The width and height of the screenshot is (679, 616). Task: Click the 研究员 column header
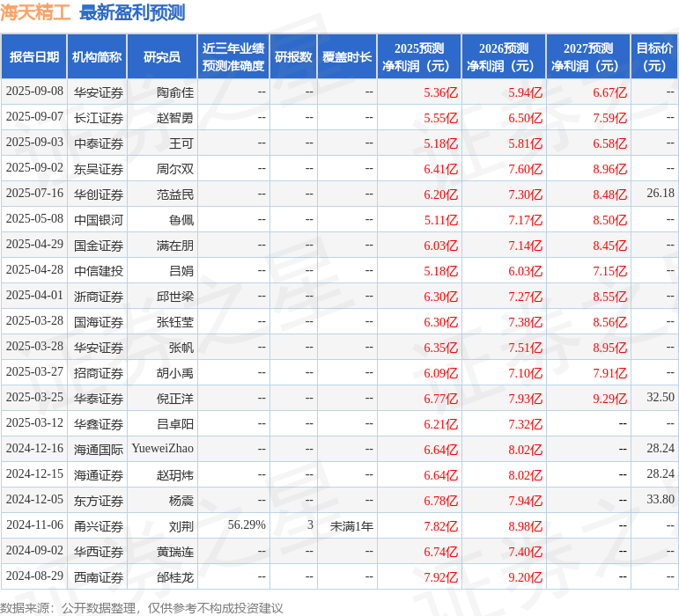pyautogui.click(x=162, y=57)
